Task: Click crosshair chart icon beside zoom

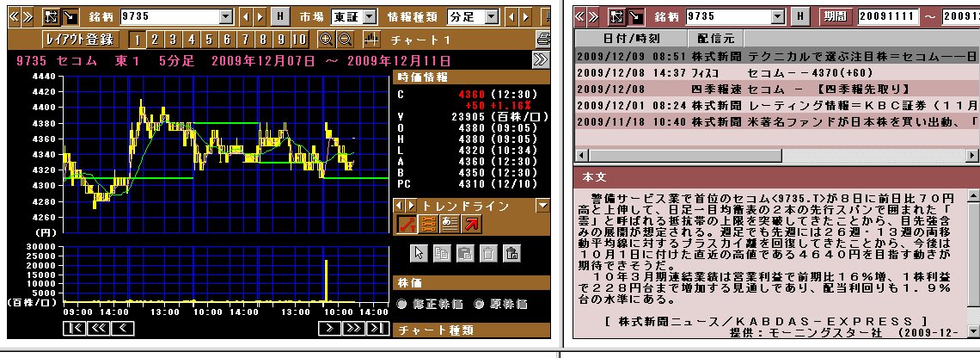Action: click(372, 40)
